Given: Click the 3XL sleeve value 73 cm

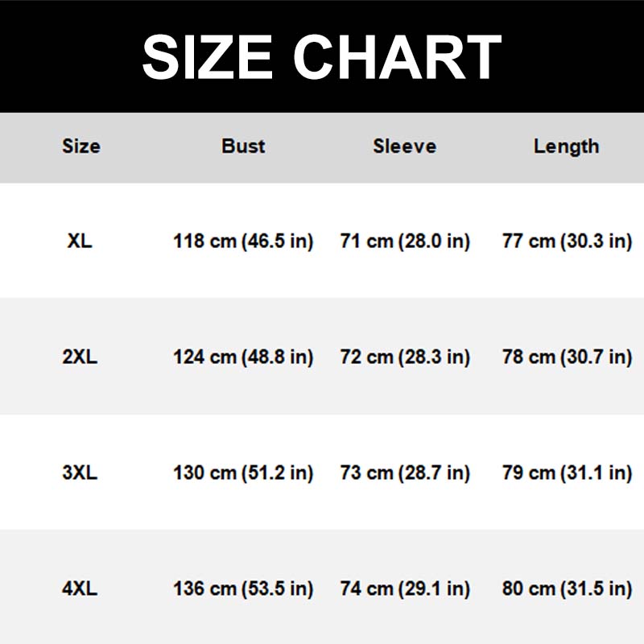Looking at the screenshot, I should (405, 473).
